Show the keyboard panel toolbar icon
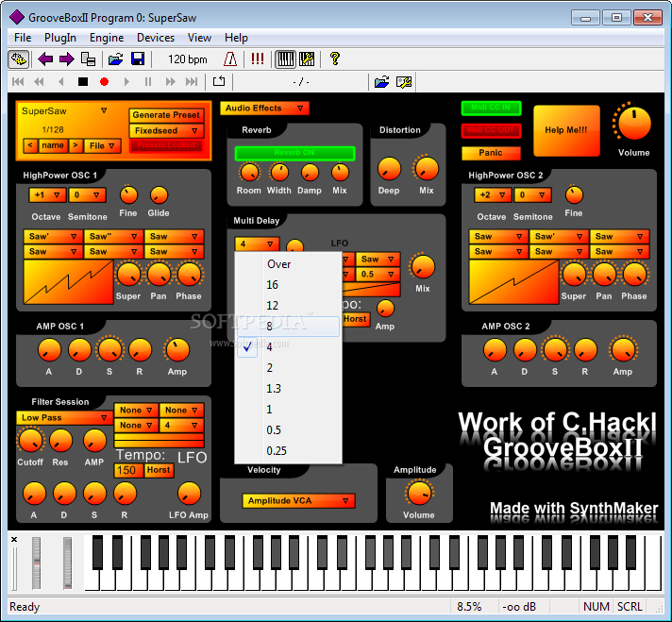The image size is (672, 622). point(285,59)
